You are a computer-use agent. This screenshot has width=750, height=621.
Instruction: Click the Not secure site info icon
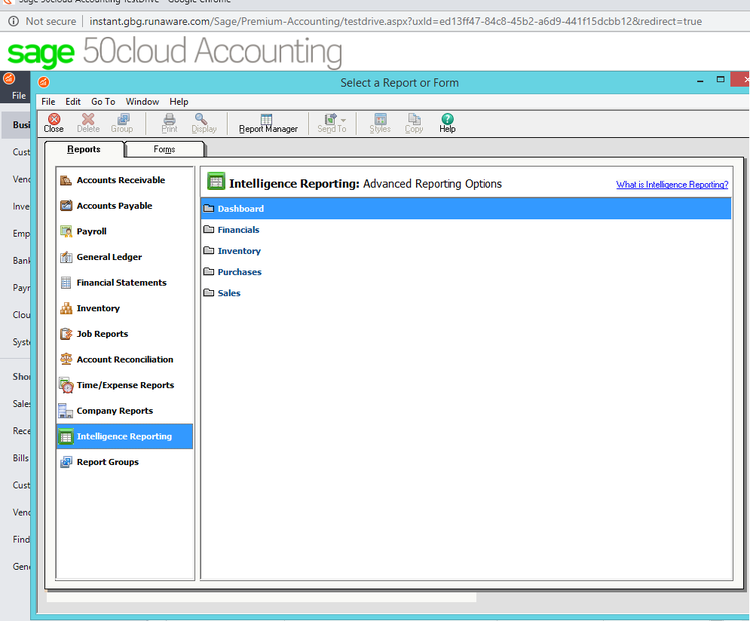tap(14, 22)
